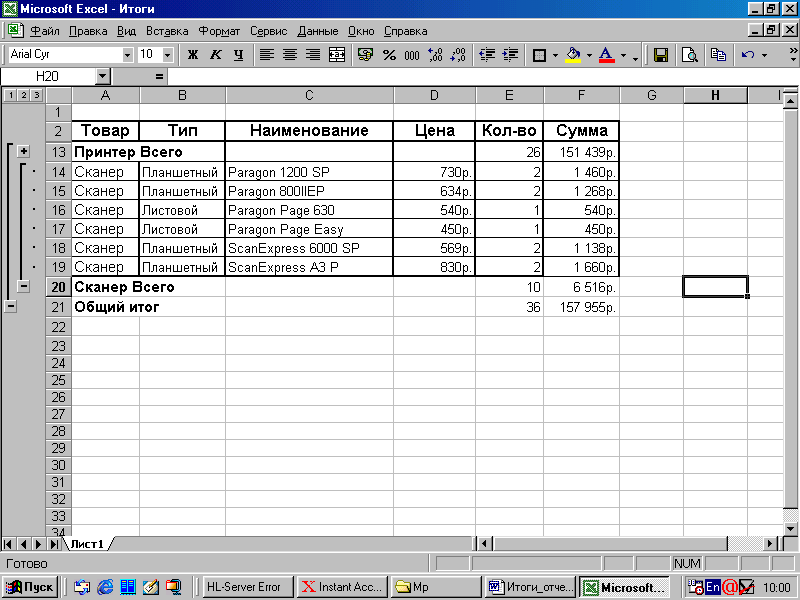Open the font name dropdown
800x600 pixels.
128,55
